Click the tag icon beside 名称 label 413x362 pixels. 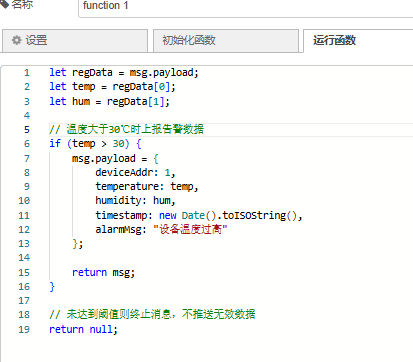[x=4, y=5]
